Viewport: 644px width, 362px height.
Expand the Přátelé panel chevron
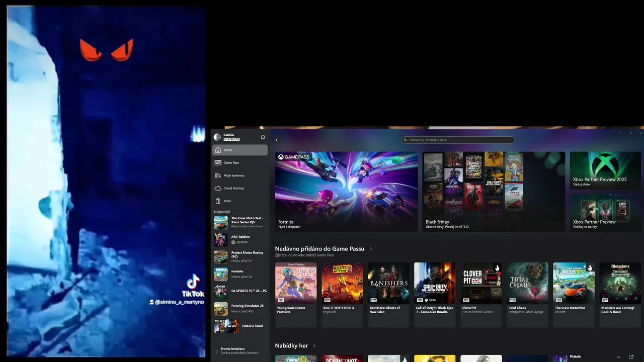[618, 357]
